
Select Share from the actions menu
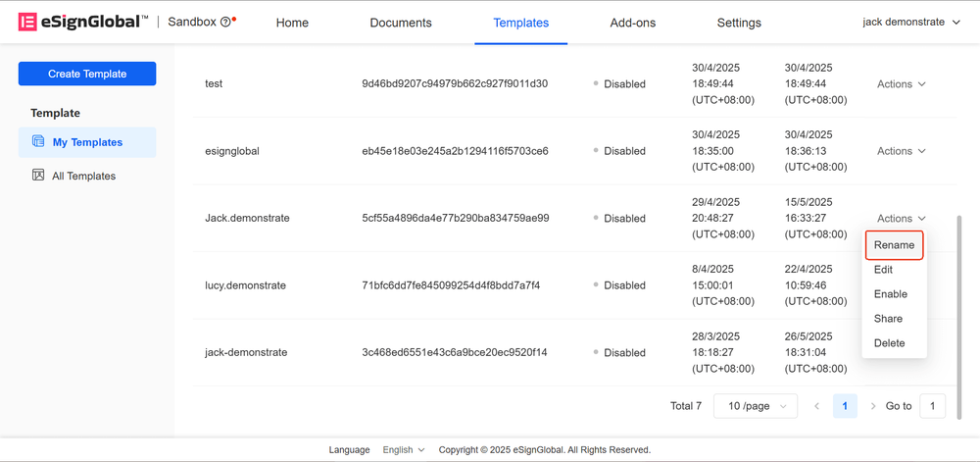(x=888, y=319)
